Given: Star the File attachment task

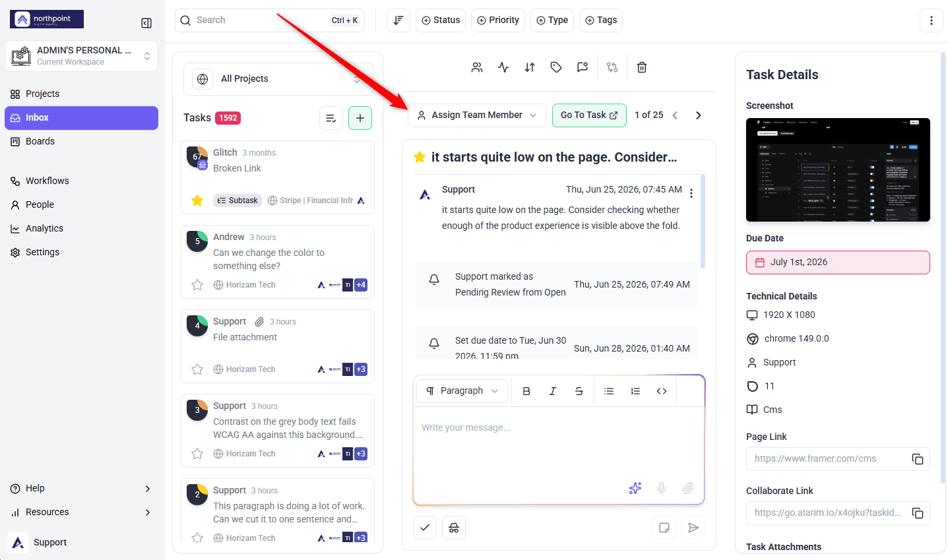Looking at the screenshot, I should [197, 369].
